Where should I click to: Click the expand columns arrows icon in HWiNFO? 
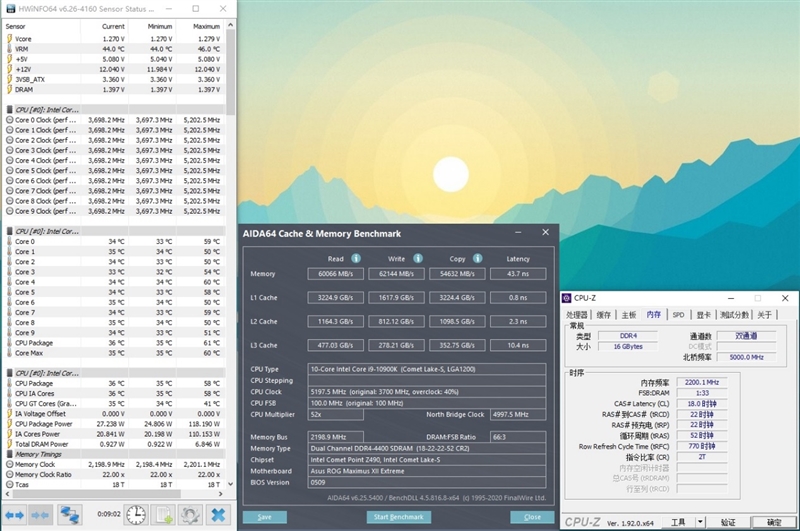14,515
